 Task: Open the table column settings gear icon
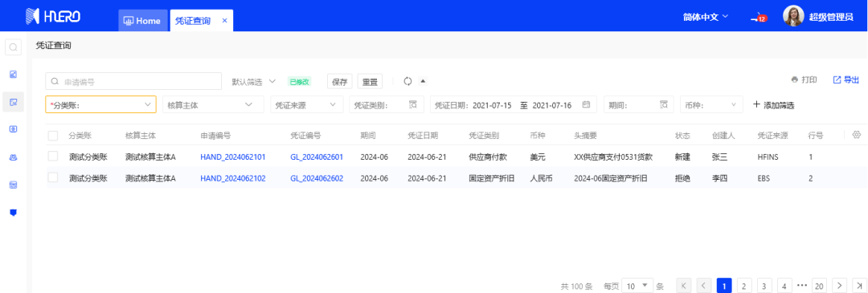click(x=857, y=134)
